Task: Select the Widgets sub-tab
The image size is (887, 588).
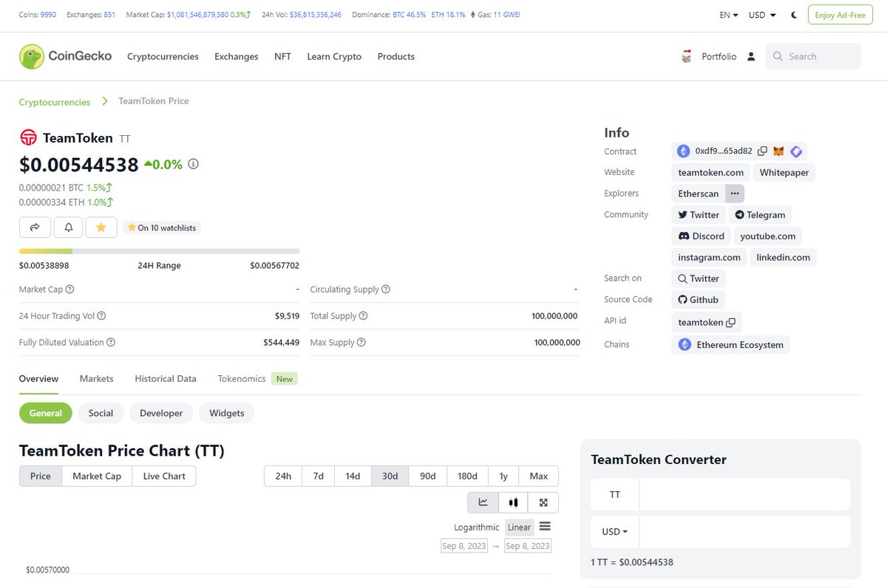Action: pos(226,413)
